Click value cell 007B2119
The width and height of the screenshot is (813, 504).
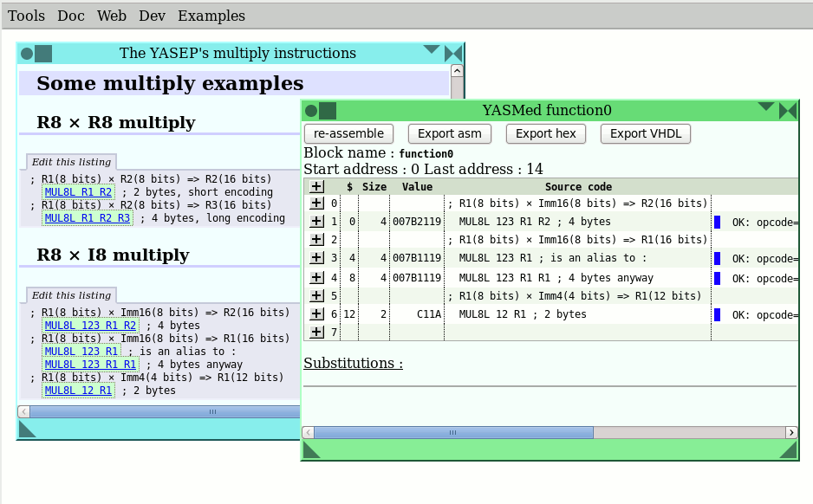pos(417,221)
